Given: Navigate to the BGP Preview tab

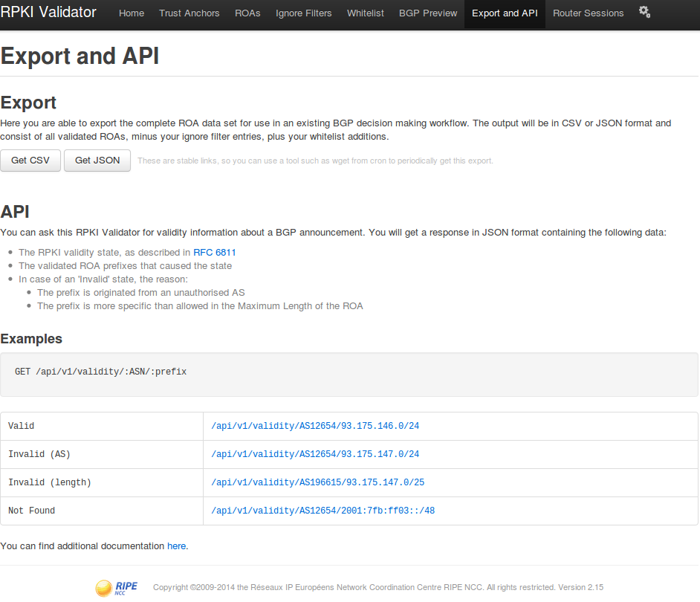Looking at the screenshot, I should pyautogui.click(x=428, y=13).
